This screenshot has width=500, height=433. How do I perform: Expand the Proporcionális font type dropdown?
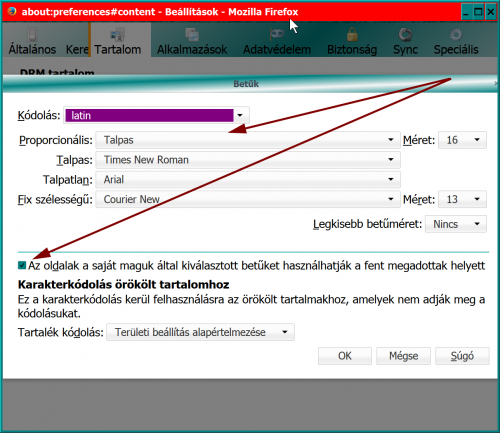point(248,140)
